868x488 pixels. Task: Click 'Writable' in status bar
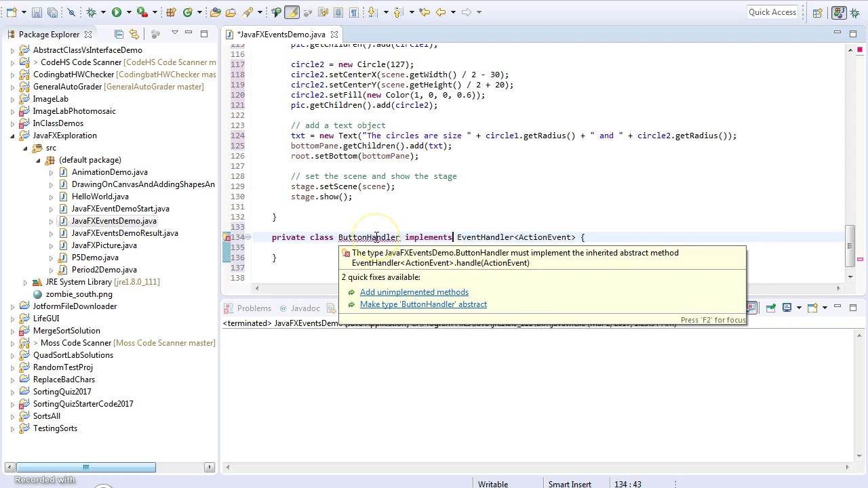(x=493, y=484)
